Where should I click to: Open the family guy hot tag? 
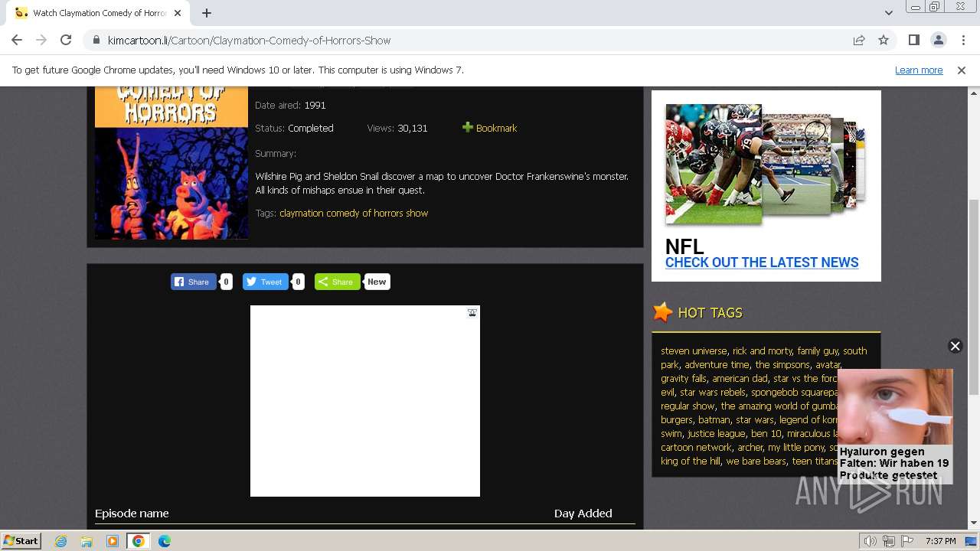[818, 350]
